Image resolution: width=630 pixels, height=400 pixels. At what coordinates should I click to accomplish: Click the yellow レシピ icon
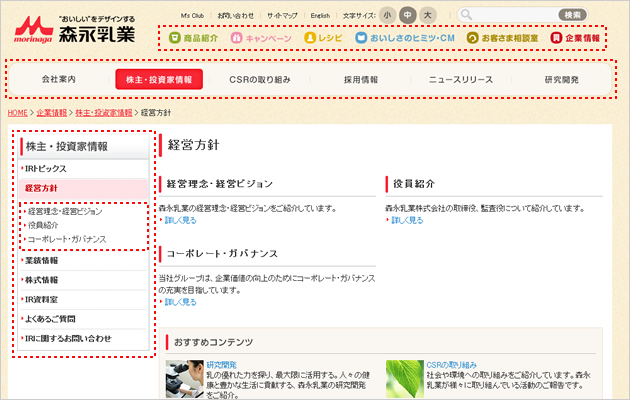click(x=310, y=38)
